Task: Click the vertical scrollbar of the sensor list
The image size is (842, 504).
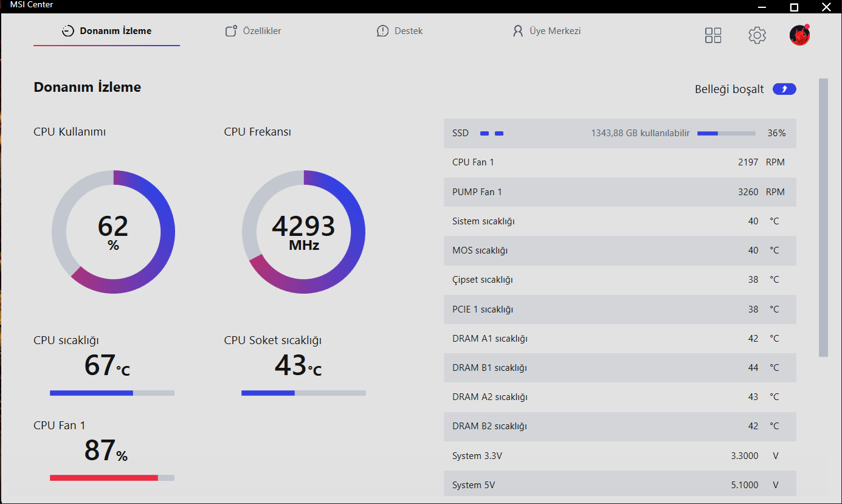Action: click(x=823, y=217)
